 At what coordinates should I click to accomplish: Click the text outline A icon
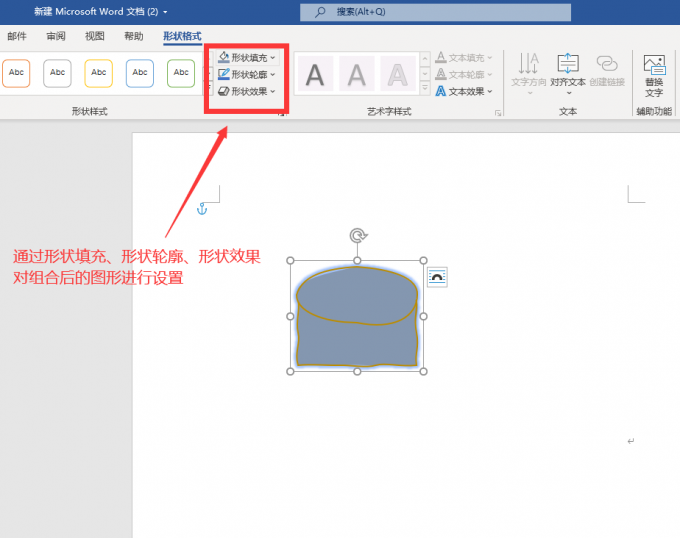(441, 74)
